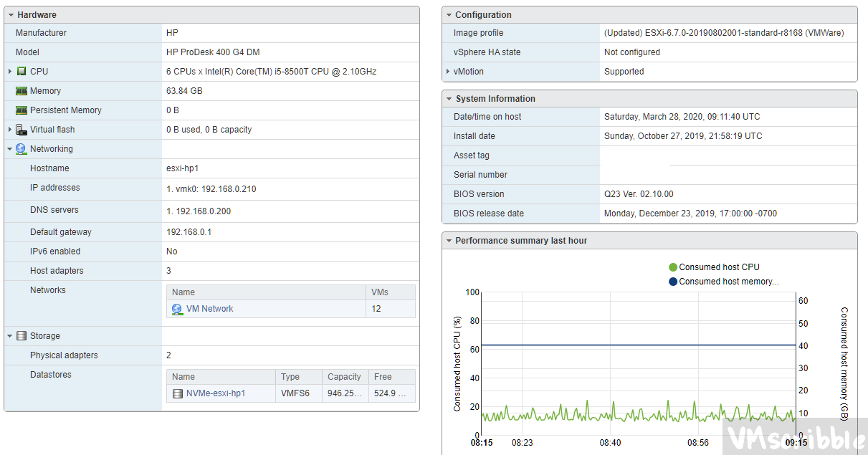Expand the Virtual flash row
The image size is (868, 455).
(10, 130)
